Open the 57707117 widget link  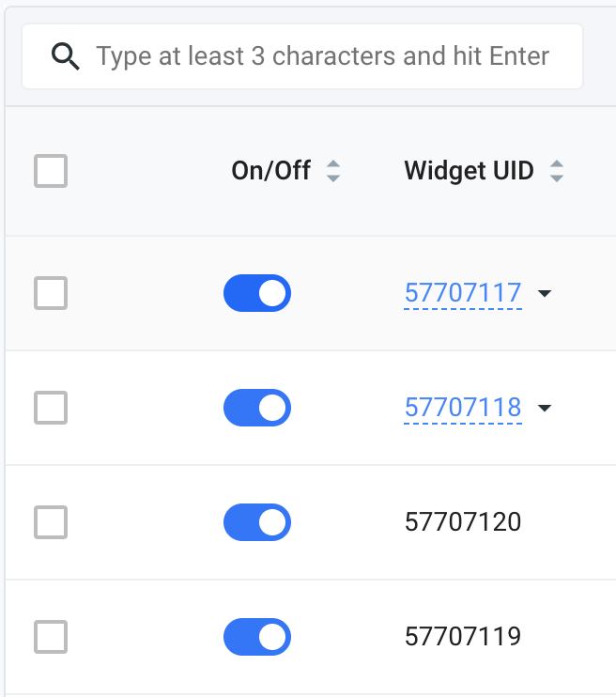pos(462,293)
